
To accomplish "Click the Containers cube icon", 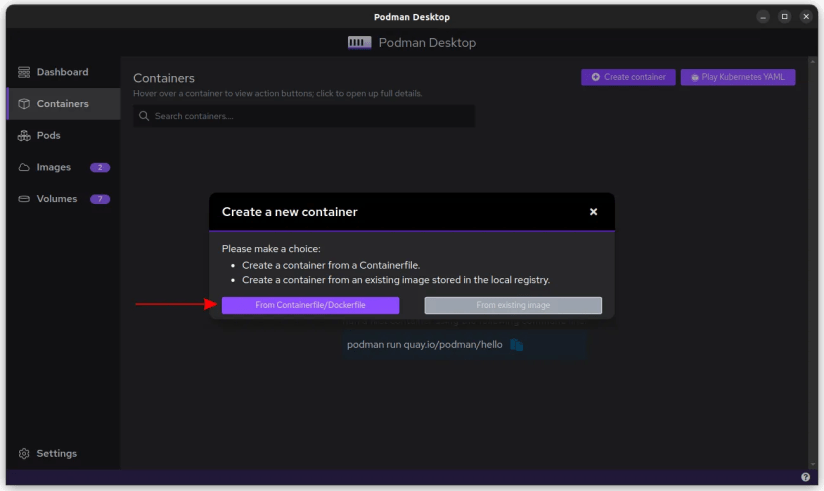I will click(x=24, y=104).
